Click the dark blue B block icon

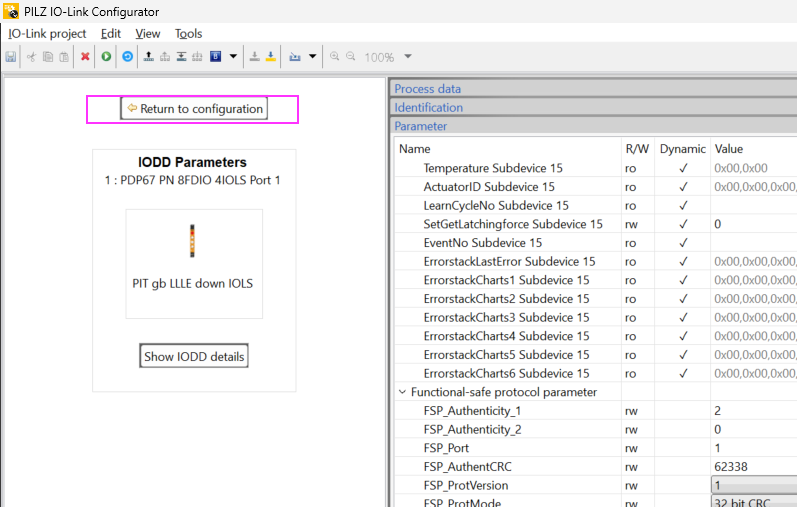[216, 56]
